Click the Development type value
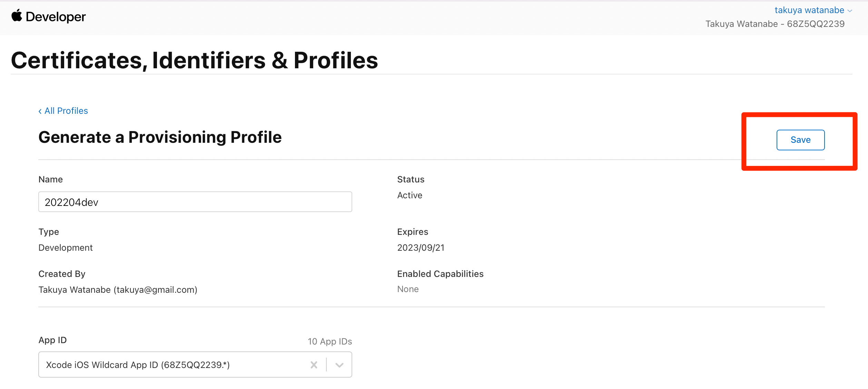Viewport: 868px width, 389px height. [66, 248]
